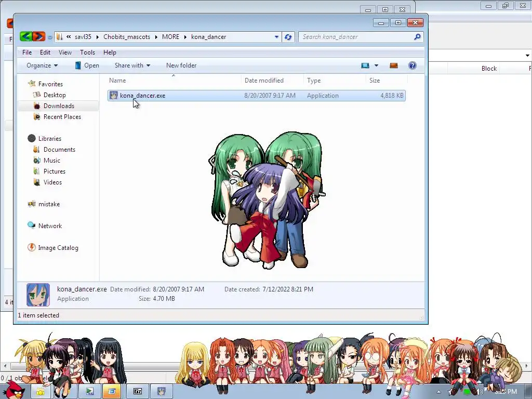Click the kona_dancer breadcrumb
532x399 pixels.
coord(208,37)
